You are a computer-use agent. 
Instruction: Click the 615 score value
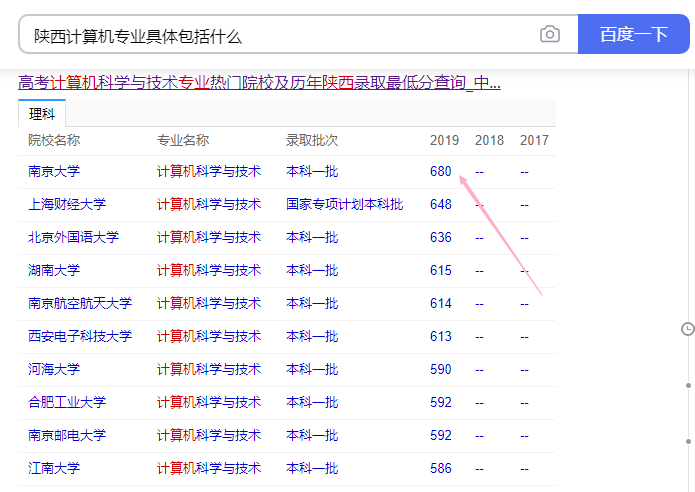pyautogui.click(x=441, y=270)
